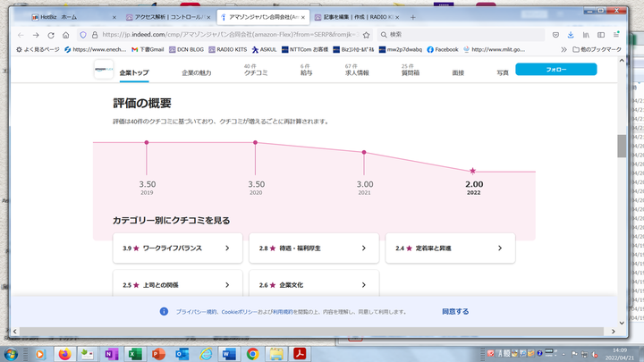Open the 求人情報 tab
644x362 pixels.
357,72
